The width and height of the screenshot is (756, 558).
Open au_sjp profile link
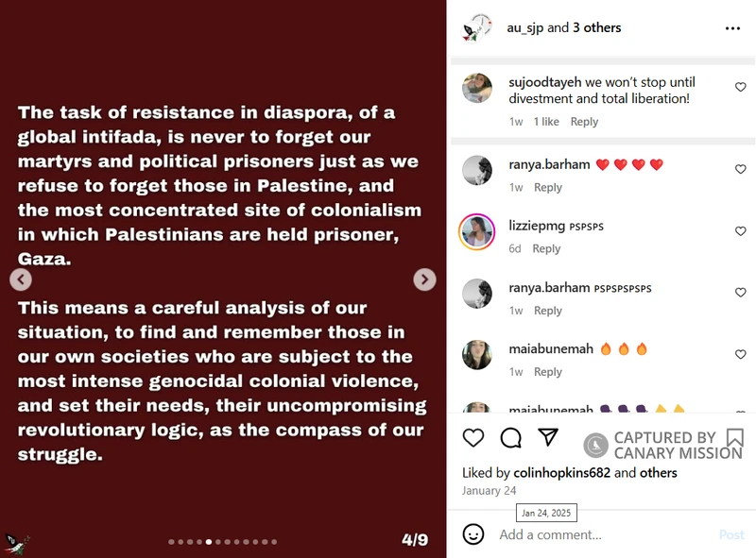pos(525,28)
